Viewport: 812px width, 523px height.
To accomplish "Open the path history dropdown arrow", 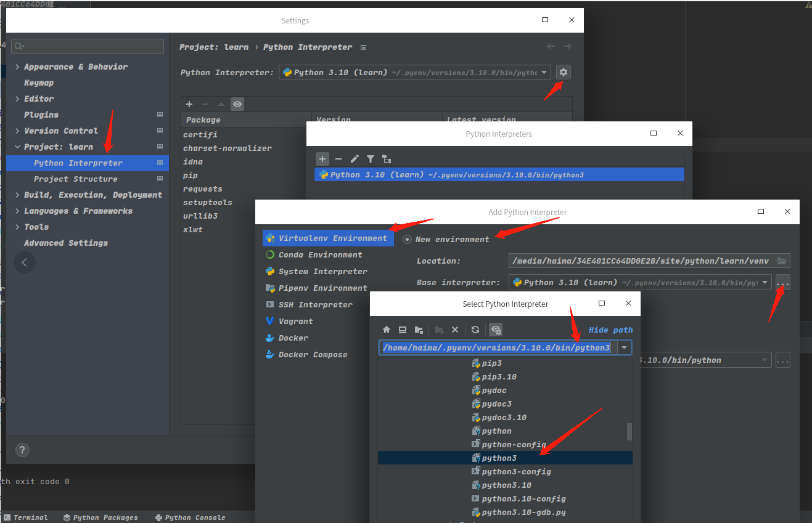I will point(625,347).
